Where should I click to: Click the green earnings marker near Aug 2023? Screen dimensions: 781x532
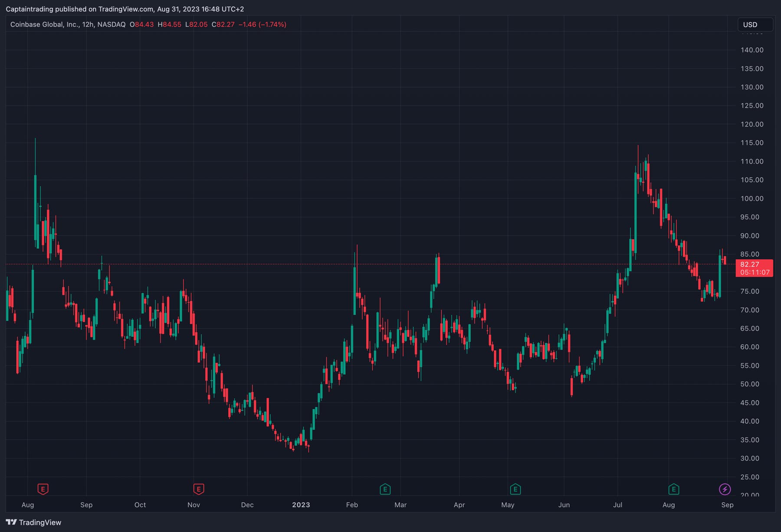coord(673,490)
